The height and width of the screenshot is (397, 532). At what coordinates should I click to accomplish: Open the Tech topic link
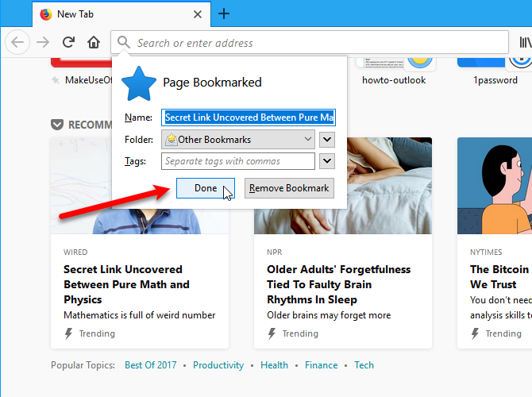click(364, 365)
